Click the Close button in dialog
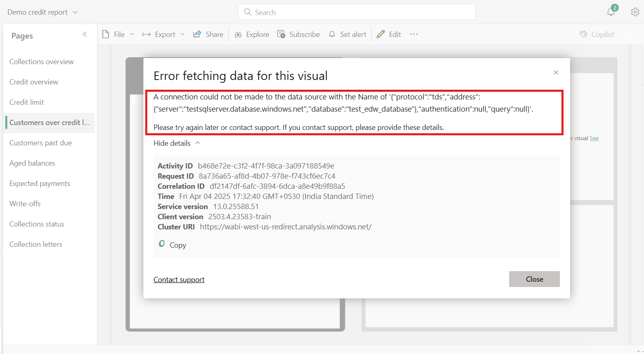 (534, 279)
